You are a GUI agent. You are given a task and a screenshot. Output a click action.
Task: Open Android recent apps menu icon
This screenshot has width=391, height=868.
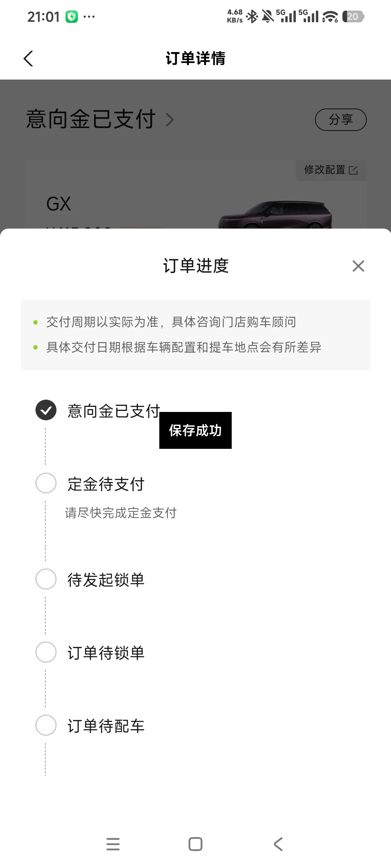click(113, 844)
